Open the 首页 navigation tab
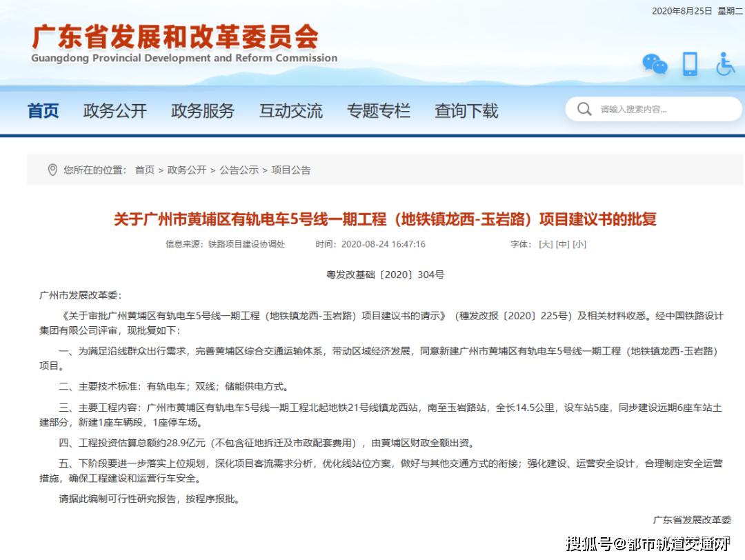 43,111
